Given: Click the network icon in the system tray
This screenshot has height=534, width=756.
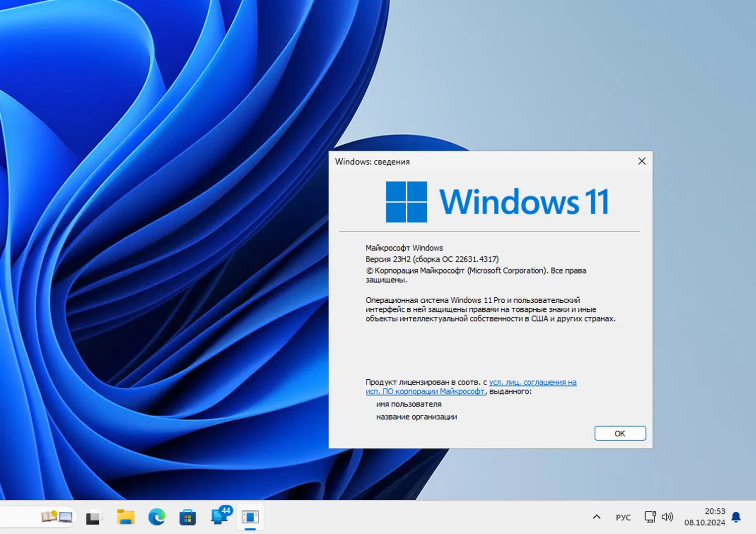Looking at the screenshot, I should (649, 517).
